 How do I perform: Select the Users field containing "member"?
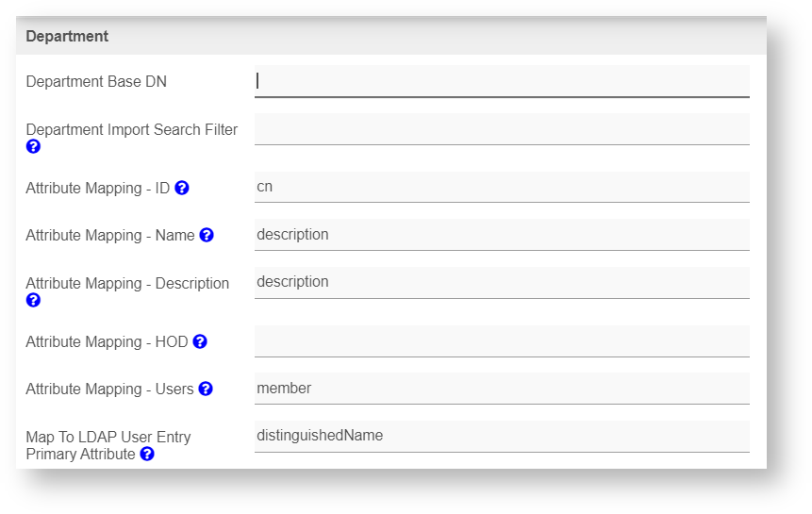click(x=502, y=388)
